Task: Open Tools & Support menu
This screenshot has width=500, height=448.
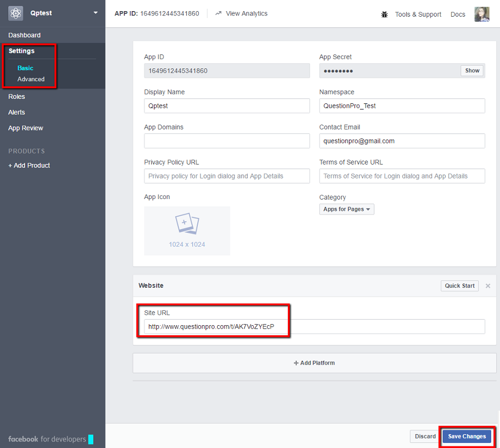Action: (x=418, y=14)
